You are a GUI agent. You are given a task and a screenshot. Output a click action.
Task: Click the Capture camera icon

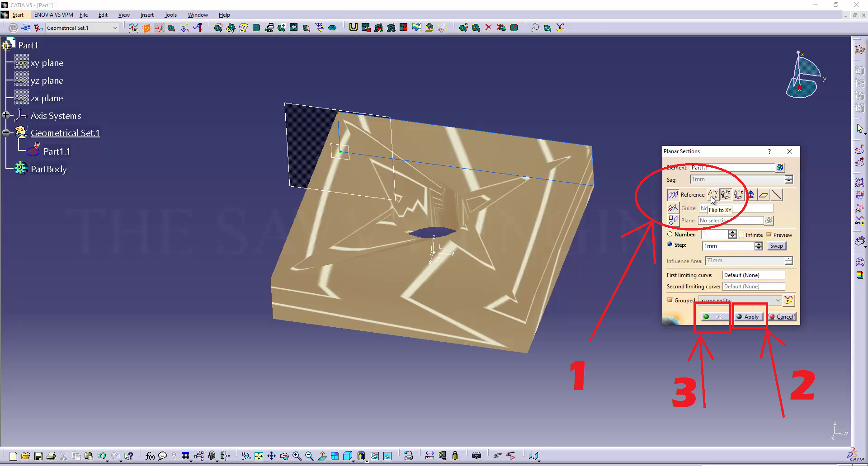click(476, 456)
